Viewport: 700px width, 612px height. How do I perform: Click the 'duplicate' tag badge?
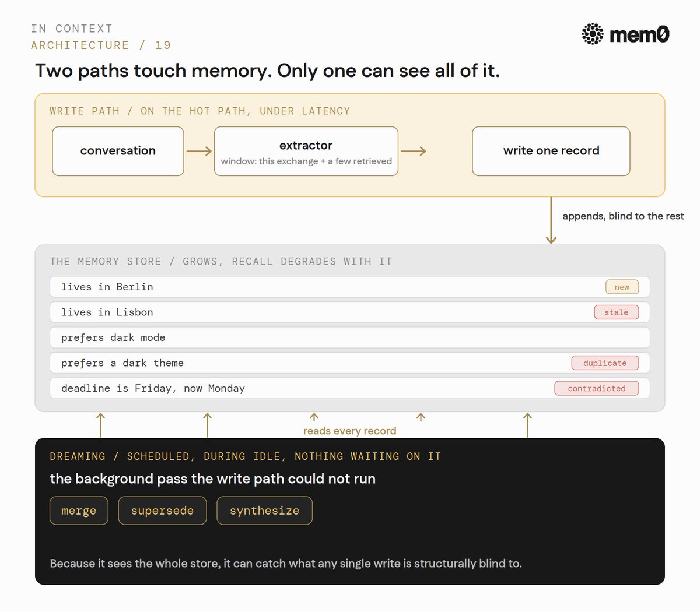click(x=605, y=363)
